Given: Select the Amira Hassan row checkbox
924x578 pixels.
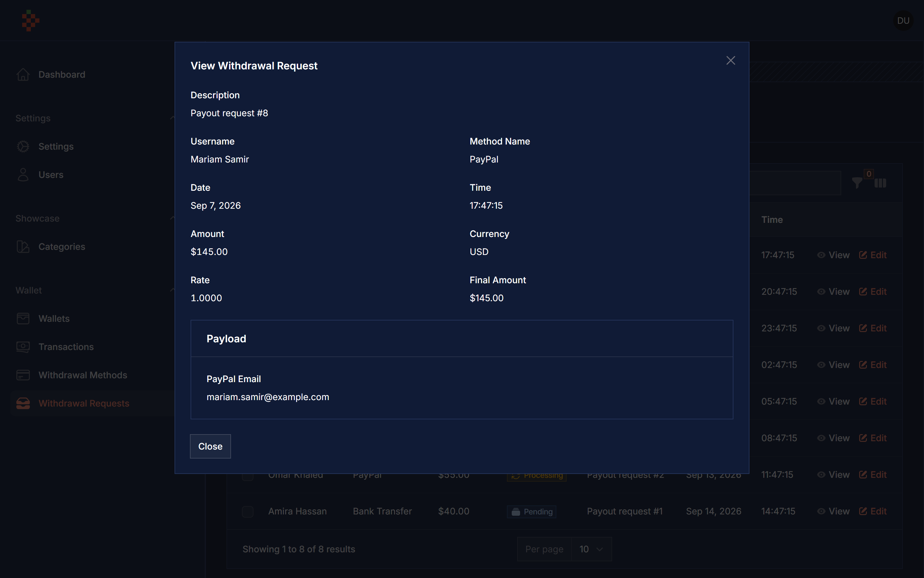Looking at the screenshot, I should [x=248, y=512].
